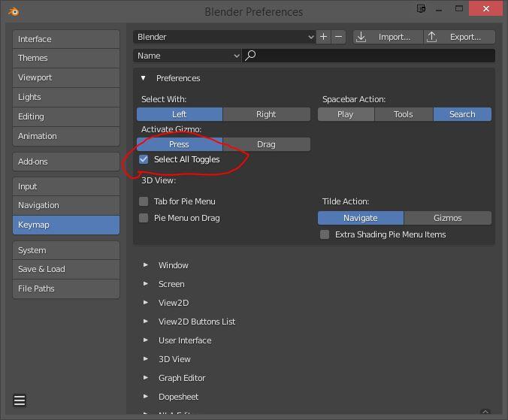Open the Viewport preferences tab
This screenshot has height=420, width=508.
coord(66,77)
